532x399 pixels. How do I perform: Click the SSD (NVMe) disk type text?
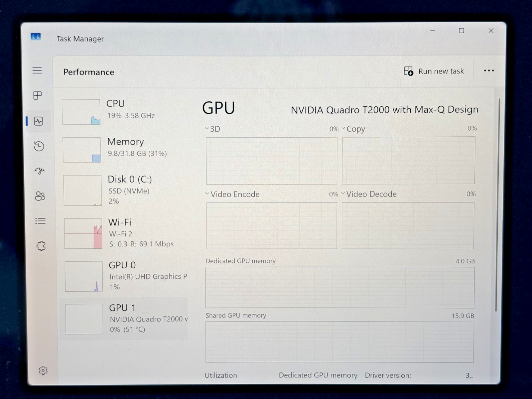[x=129, y=191]
